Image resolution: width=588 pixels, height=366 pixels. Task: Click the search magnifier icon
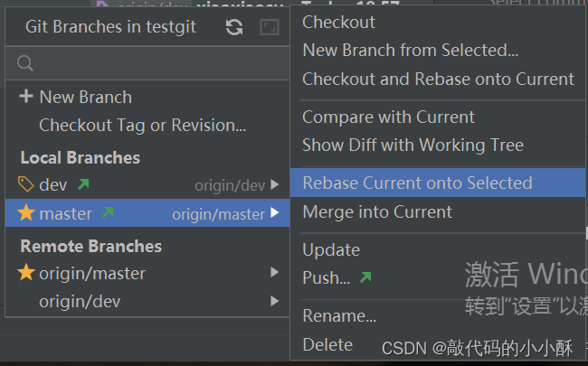click(25, 63)
